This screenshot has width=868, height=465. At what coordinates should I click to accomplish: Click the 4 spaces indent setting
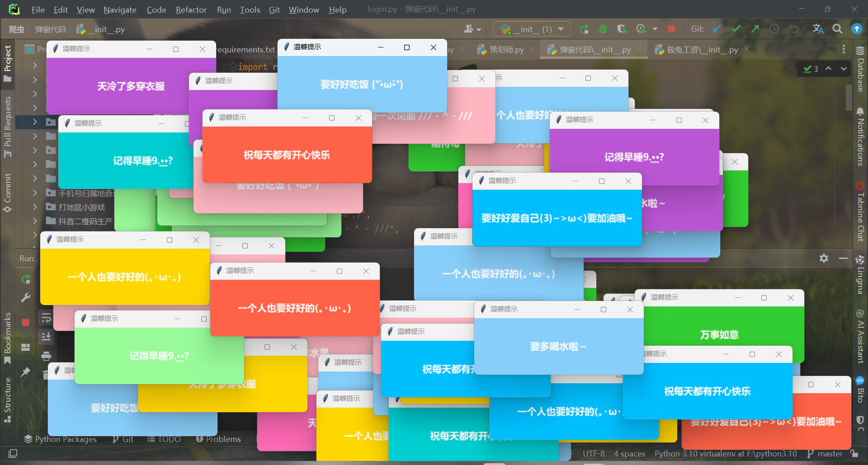629,453
